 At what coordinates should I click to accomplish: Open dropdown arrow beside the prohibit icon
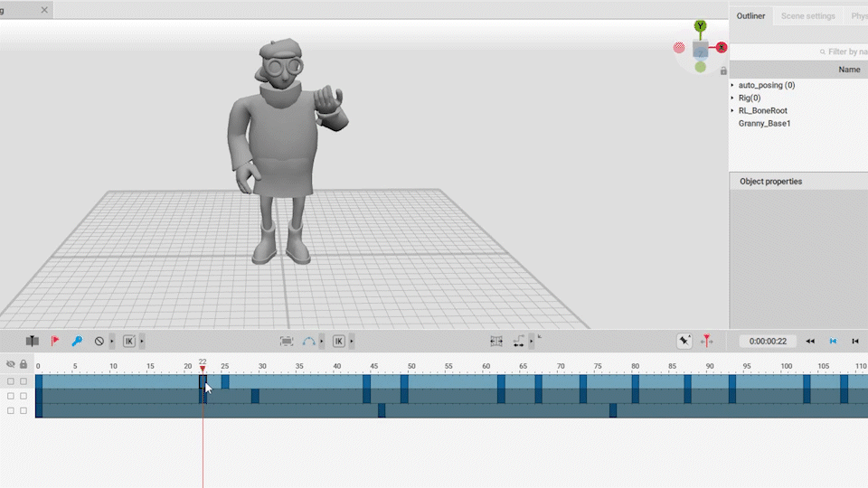pos(111,342)
